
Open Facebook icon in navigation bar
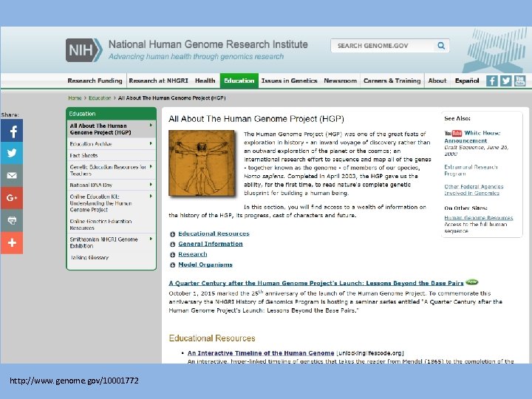tap(492, 81)
